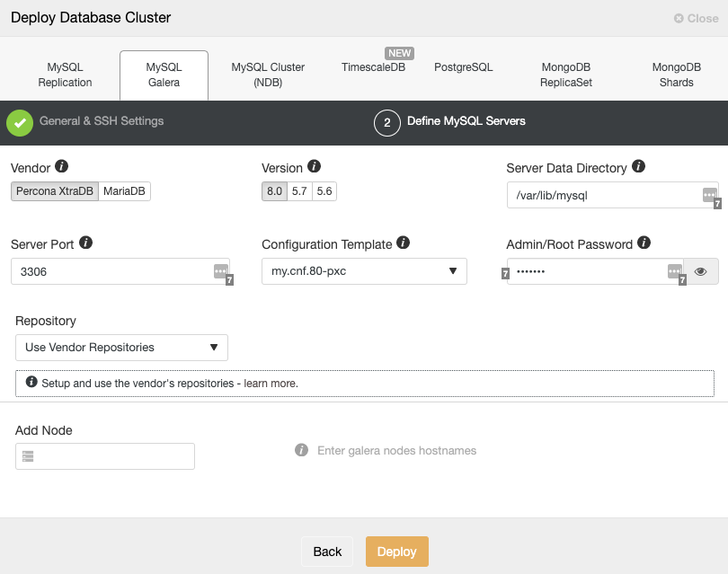The height and width of the screenshot is (574, 728).
Task: Show password with the eye icon
Action: point(701,271)
